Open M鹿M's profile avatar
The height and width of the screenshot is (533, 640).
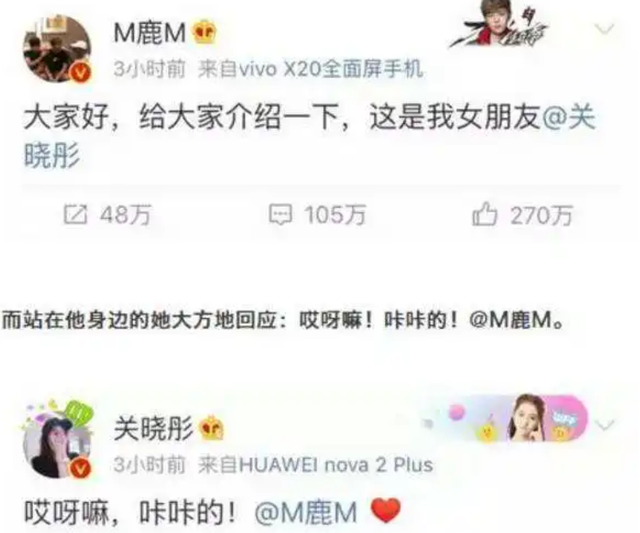(x=58, y=49)
